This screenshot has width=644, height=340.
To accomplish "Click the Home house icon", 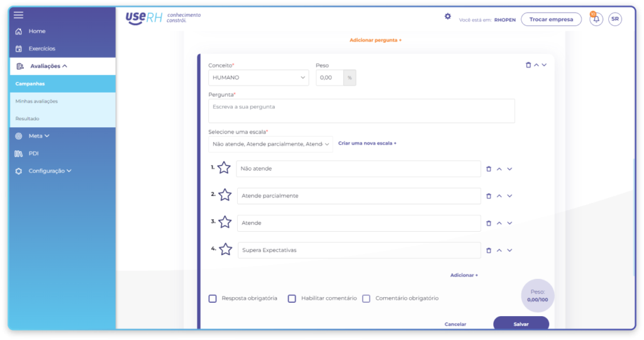I will (x=18, y=31).
